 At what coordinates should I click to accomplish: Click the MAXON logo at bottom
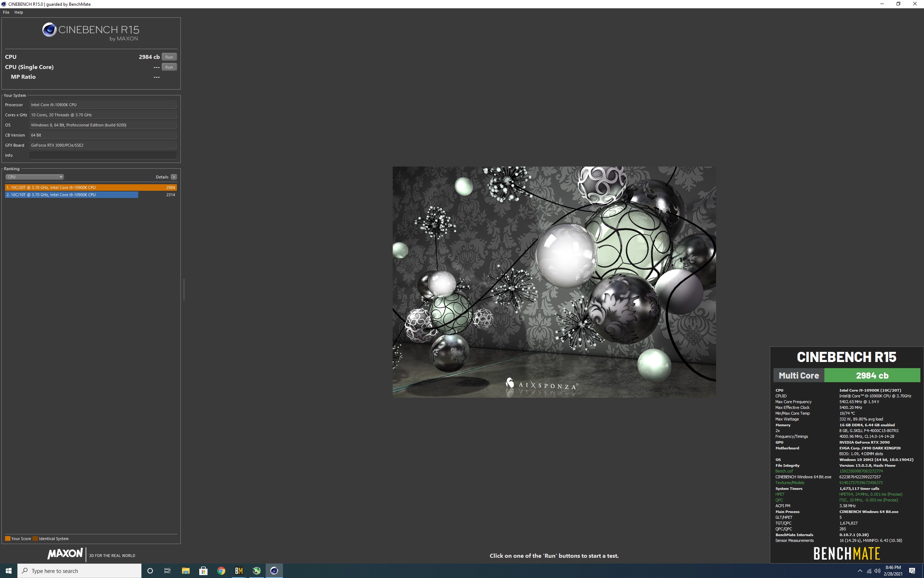pos(65,553)
